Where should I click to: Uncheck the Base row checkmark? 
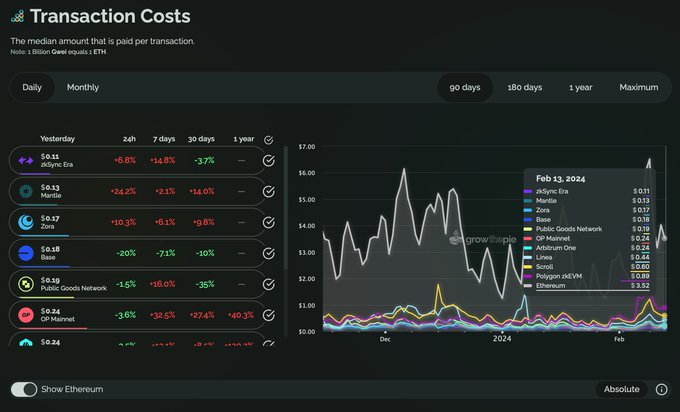[x=268, y=253]
